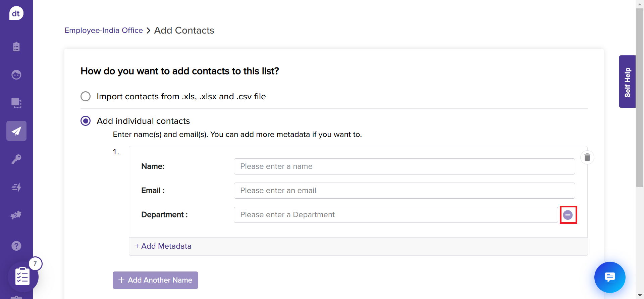The width and height of the screenshot is (644, 299).
Task: Open the Self Help side tab
Action: (627, 82)
